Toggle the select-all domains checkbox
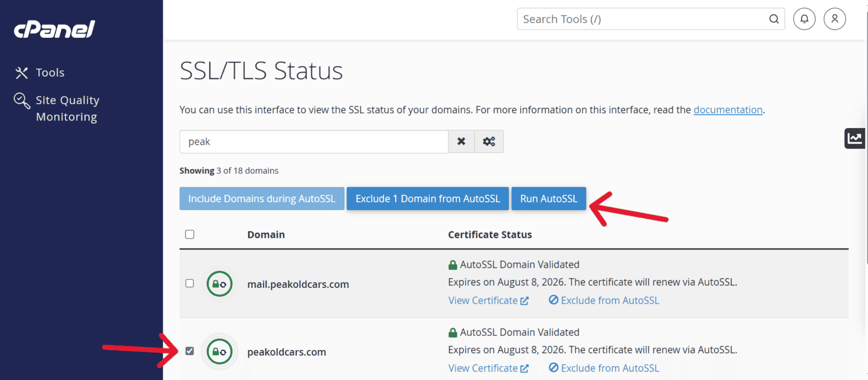868x380 pixels. click(x=189, y=234)
